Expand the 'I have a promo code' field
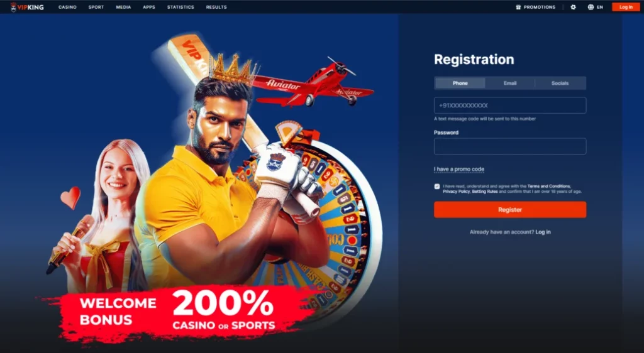644x353 pixels. pyautogui.click(x=458, y=169)
